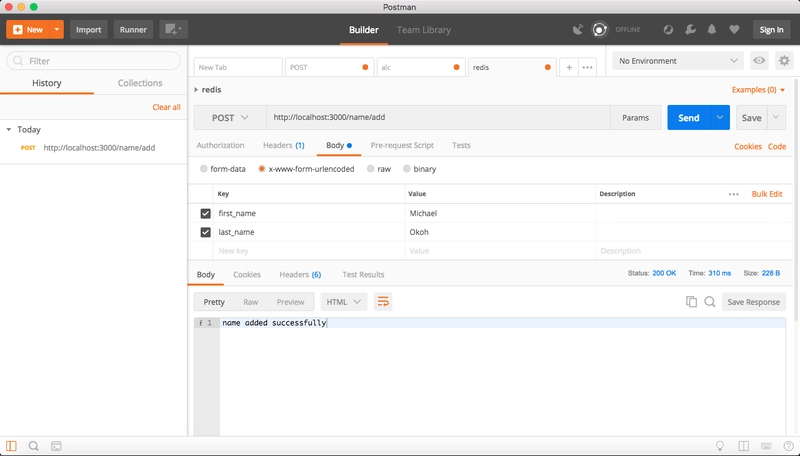Open environment quick look eye icon
The height and width of the screenshot is (456, 800).
click(759, 61)
